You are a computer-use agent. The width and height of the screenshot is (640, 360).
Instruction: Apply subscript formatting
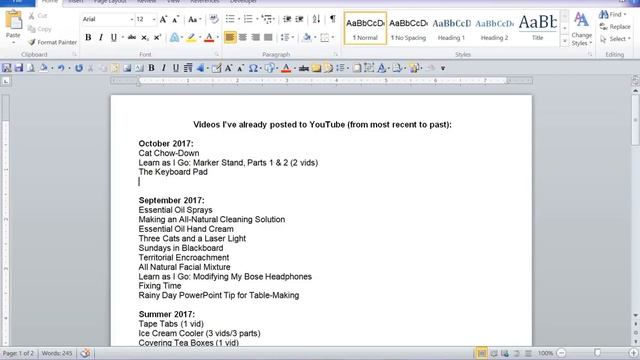click(x=144, y=38)
